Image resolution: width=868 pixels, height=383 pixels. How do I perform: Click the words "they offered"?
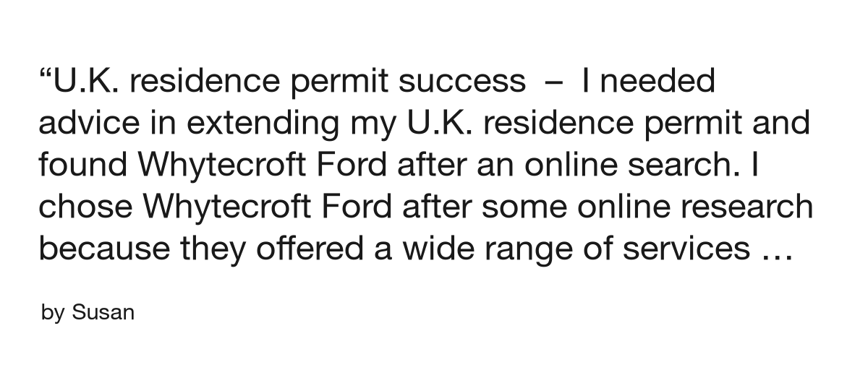(x=247, y=249)
